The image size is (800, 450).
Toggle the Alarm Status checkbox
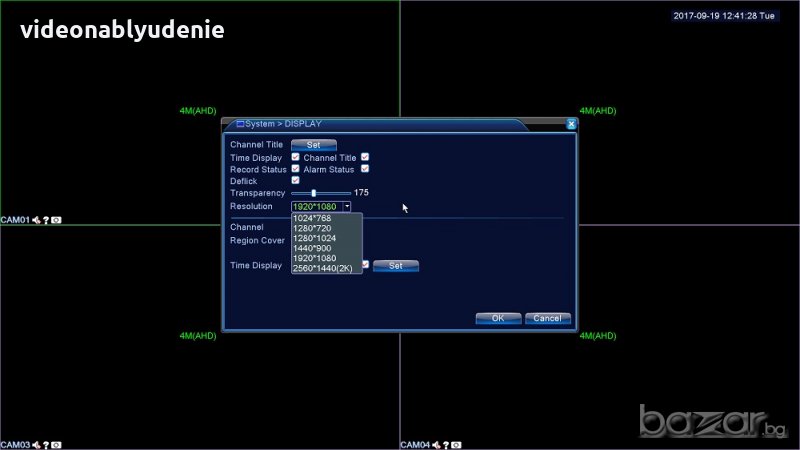365,169
